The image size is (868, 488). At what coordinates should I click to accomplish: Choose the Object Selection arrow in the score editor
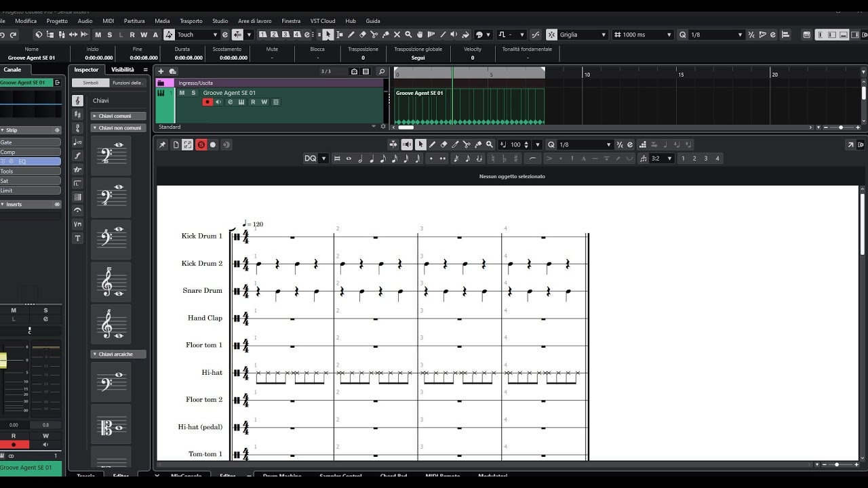420,144
